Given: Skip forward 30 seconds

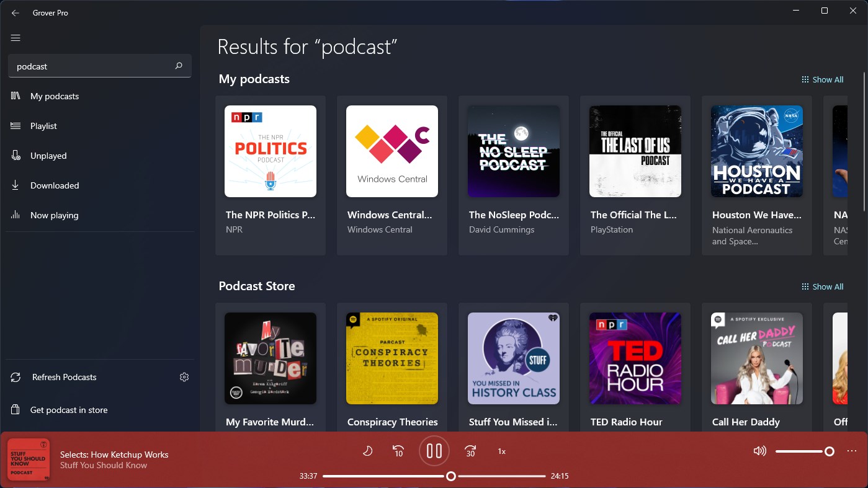Looking at the screenshot, I should tap(470, 451).
